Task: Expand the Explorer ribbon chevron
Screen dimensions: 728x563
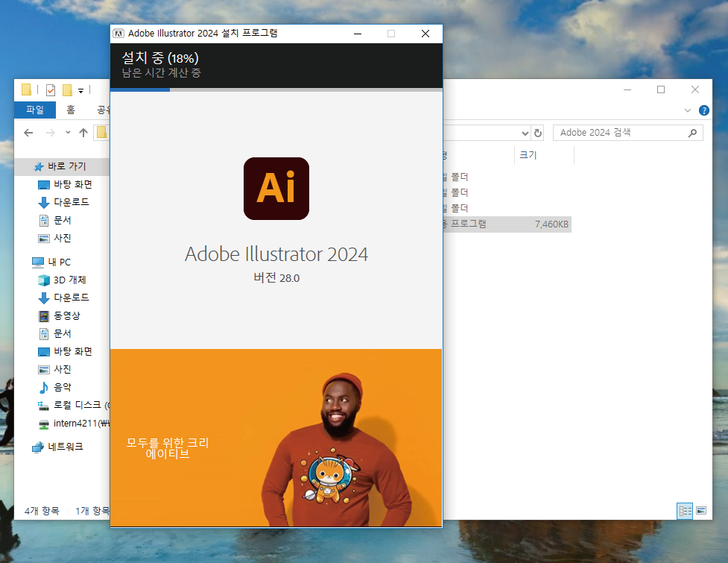Action: (x=688, y=110)
